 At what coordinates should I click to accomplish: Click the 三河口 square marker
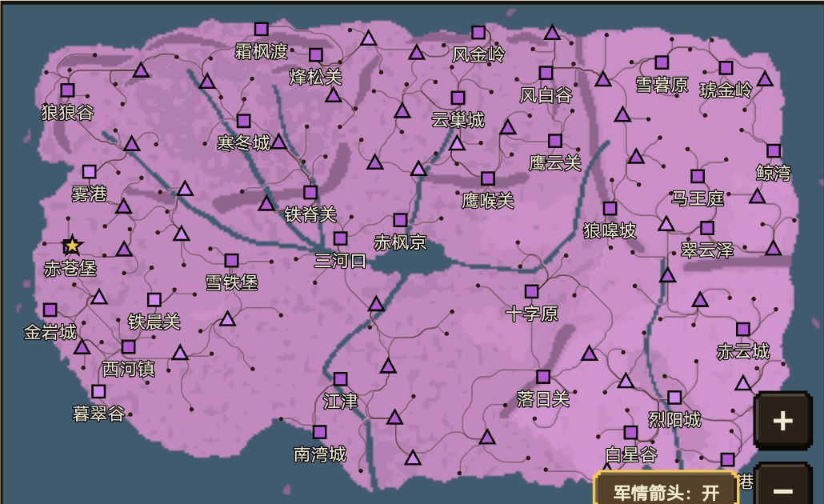(341, 238)
